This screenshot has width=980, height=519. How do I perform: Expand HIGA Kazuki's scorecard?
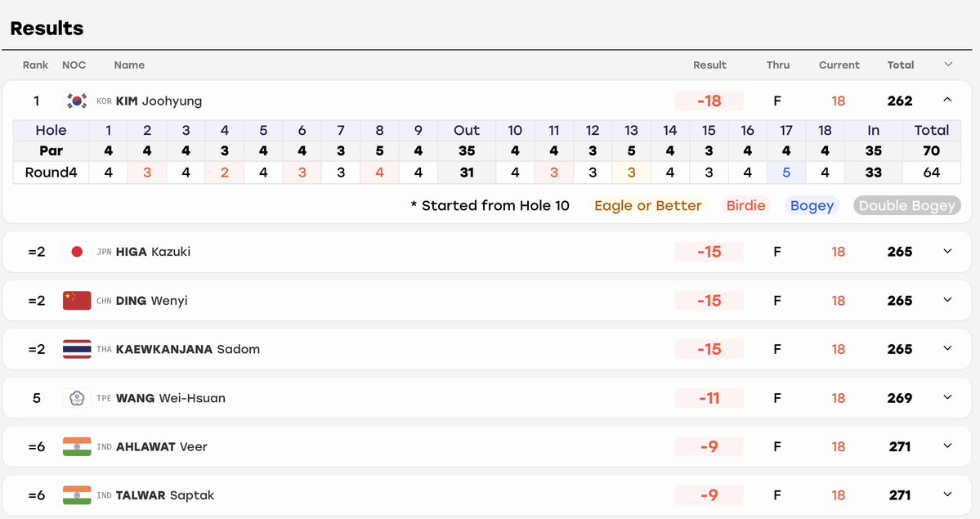click(x=947, y=252)
